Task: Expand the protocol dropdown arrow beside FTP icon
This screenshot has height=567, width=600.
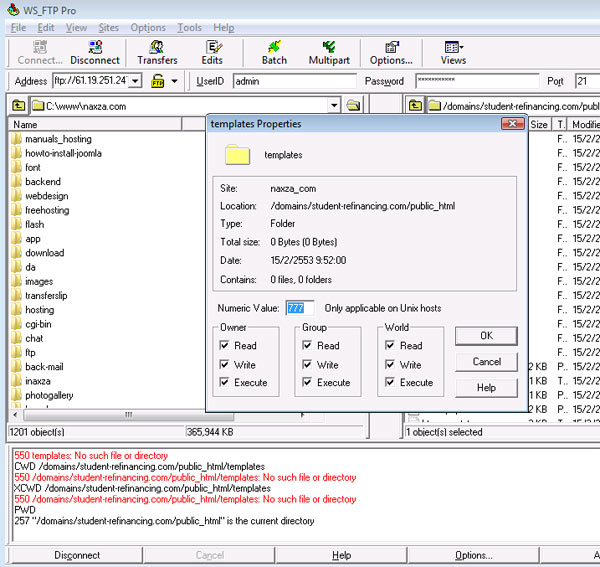Action: [x=174, y=81]
